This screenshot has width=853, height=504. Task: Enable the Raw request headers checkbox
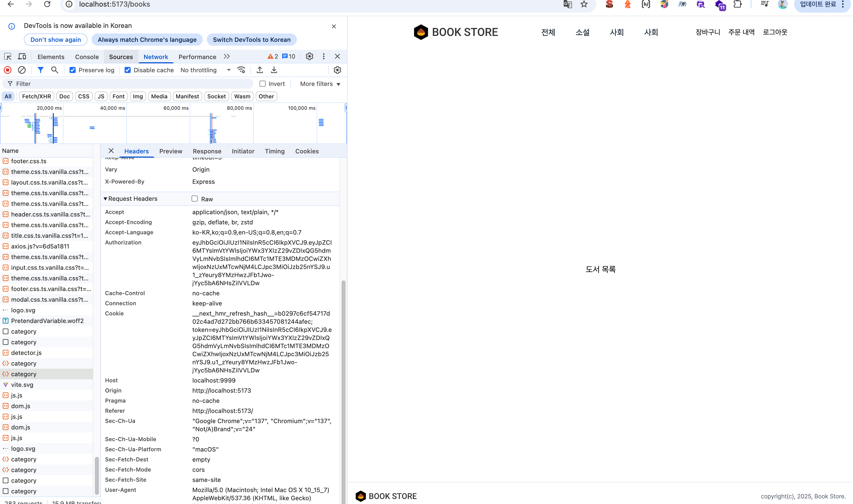click(x=194, y=199)
